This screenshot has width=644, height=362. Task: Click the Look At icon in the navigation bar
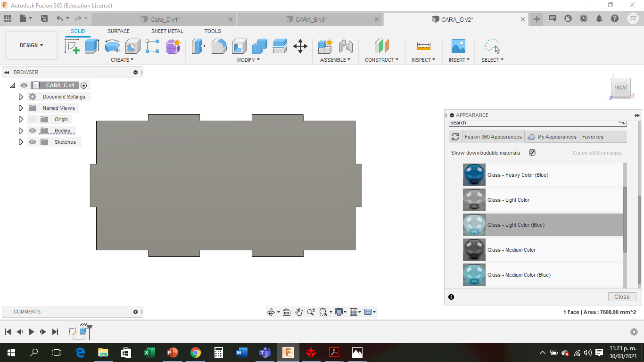pos(286,312)
